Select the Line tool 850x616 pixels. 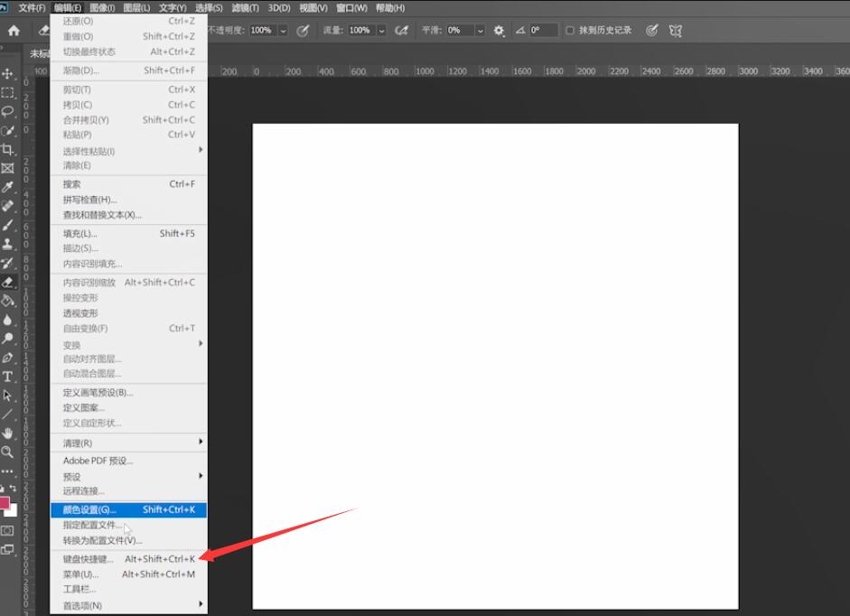[7, 415]
